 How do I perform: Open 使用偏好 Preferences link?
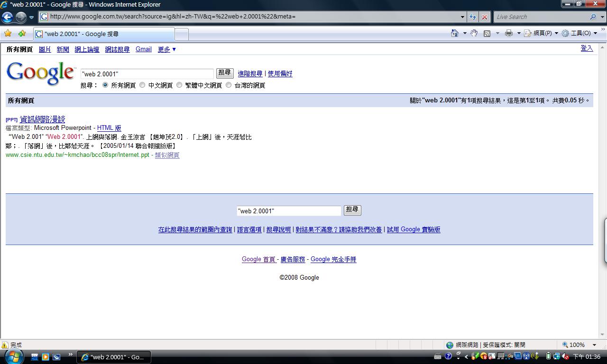(x=280, y=74)
